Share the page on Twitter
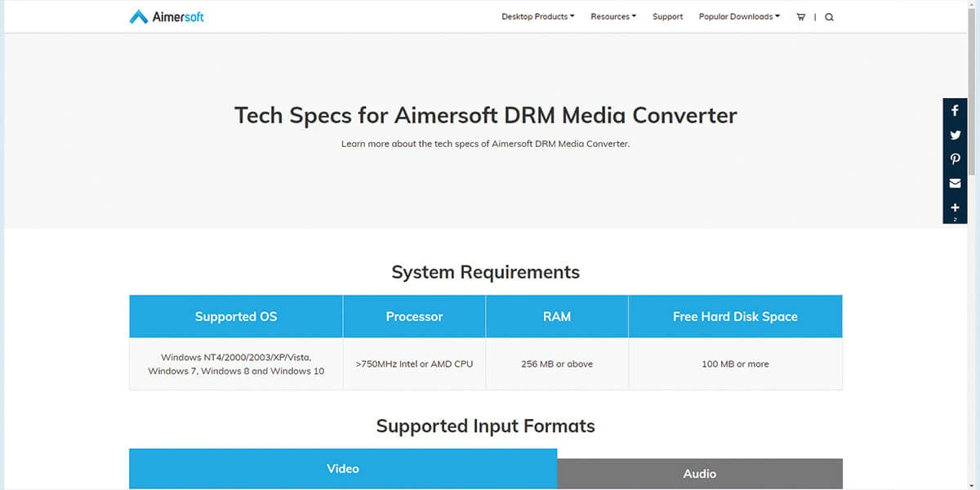The width and height of the screenshot is (980, 490). pos(955,135)
